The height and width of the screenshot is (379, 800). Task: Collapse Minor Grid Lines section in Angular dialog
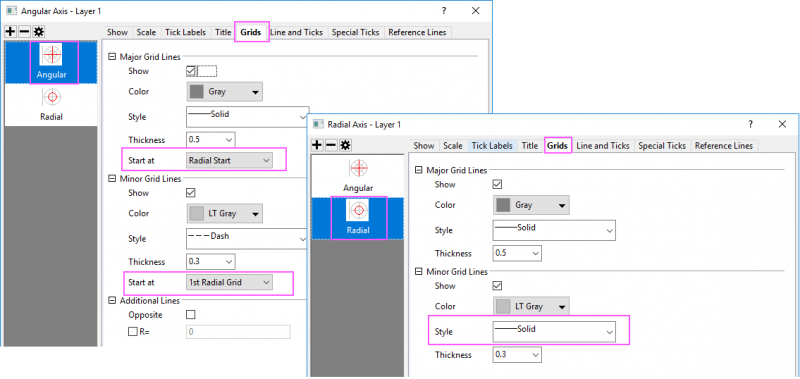click(x=112, y=179)
